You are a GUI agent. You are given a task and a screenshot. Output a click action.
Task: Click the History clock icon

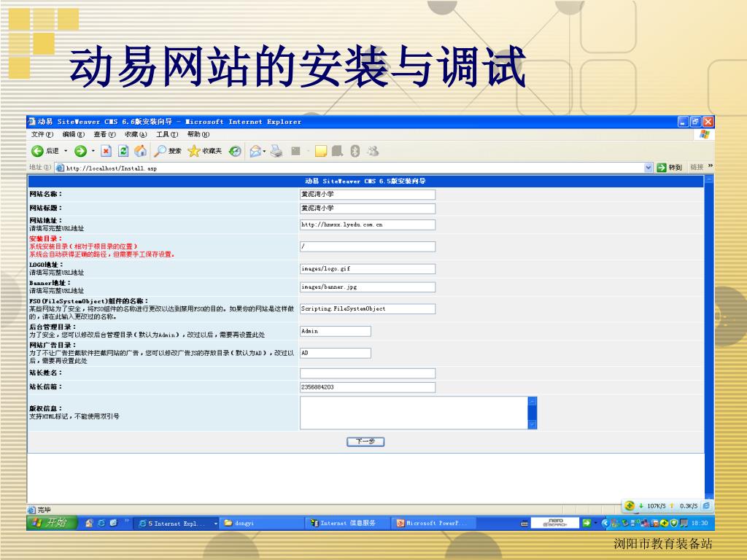click(x=235, y=152)
